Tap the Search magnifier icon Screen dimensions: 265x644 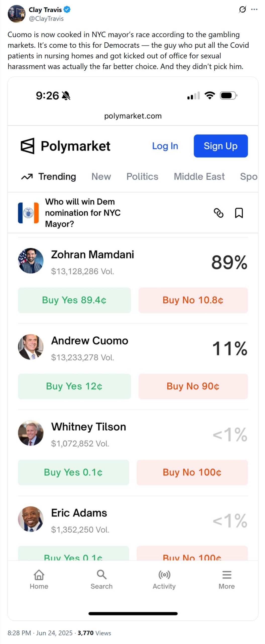[x=101, y=574]
